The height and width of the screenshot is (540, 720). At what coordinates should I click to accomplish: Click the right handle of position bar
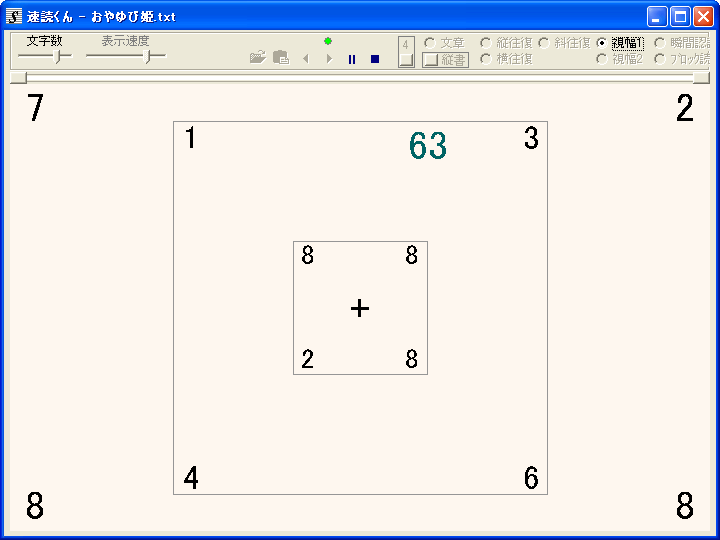(x=701, y=78)
